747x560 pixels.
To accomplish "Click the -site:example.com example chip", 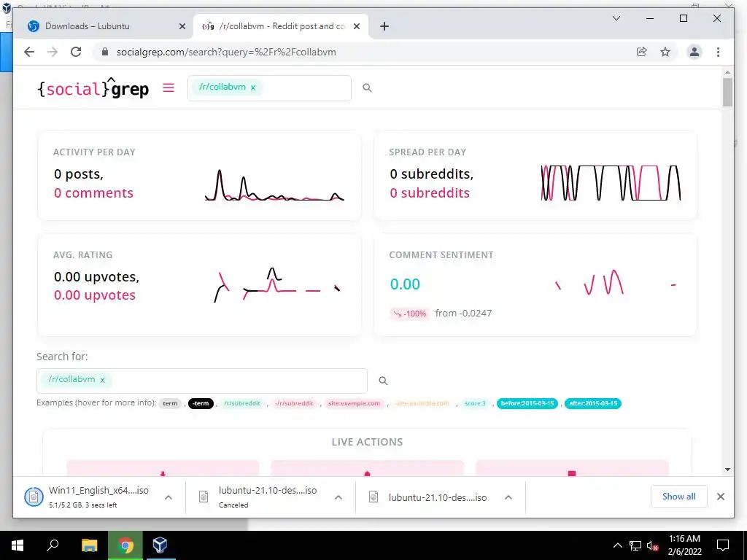I will [x=422, y=403].
